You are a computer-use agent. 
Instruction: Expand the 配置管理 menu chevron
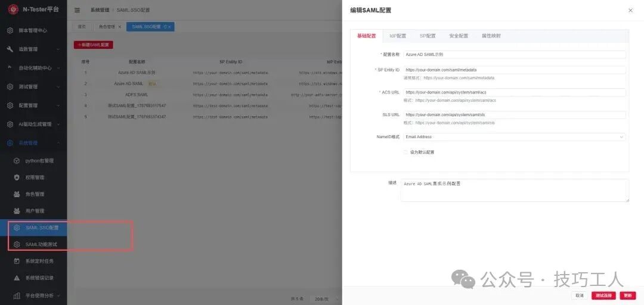[x=58, y=105]
